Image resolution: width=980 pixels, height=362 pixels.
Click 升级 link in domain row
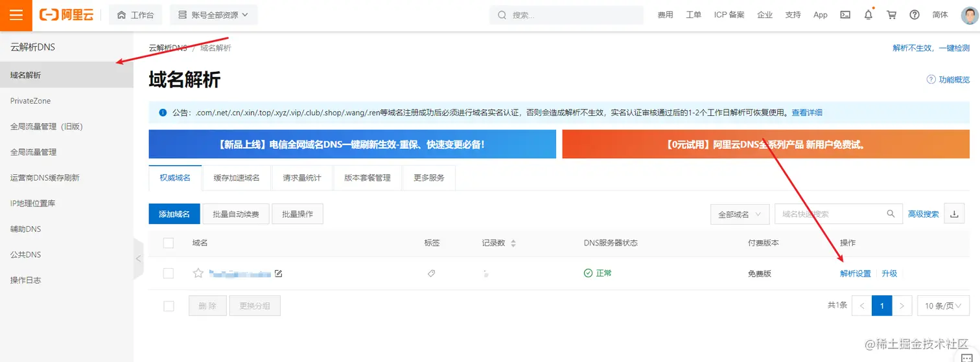click(889, 273)
